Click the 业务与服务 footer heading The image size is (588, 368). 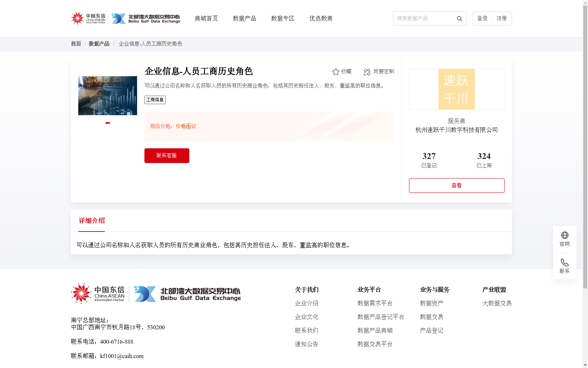point(434,290)
